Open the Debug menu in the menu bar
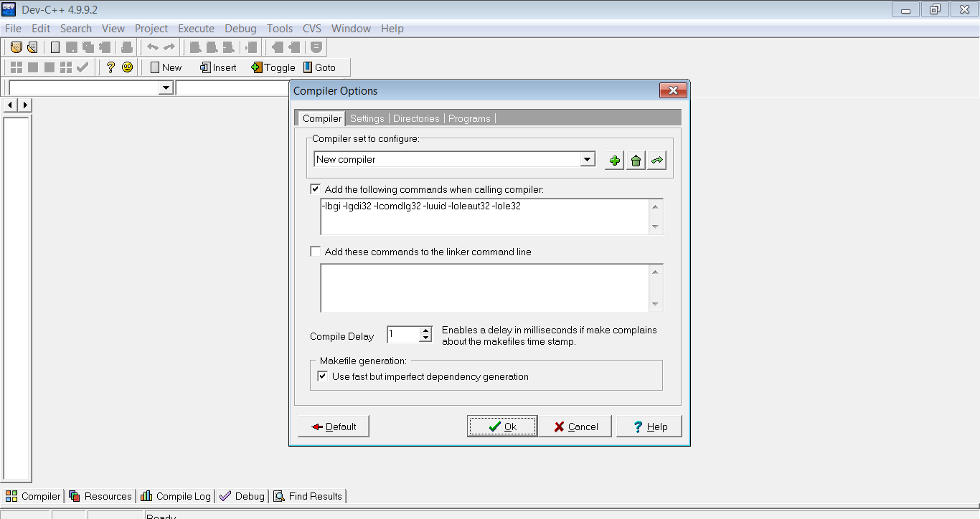The image size is (980, 519). coord(240,29)
